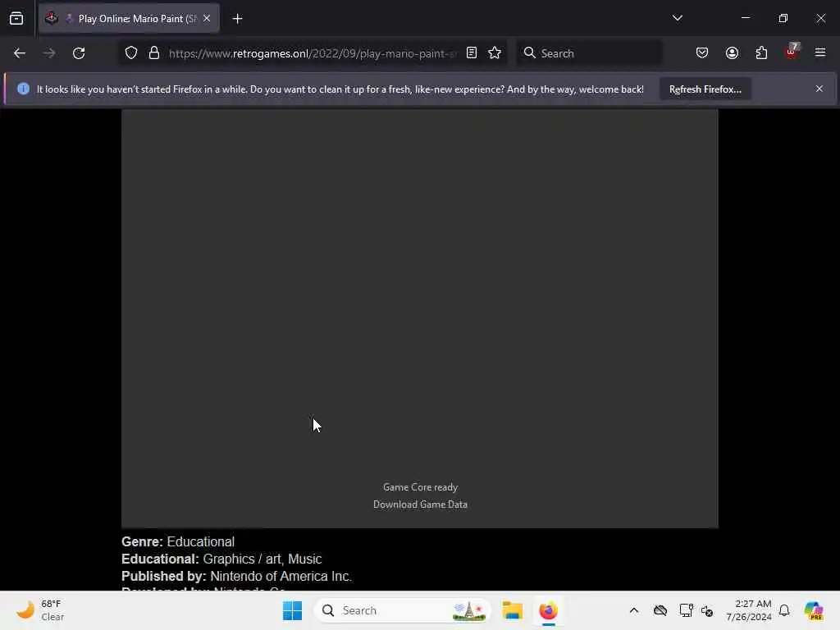Open the Windows Start menu
Viewport: 840px width, 630px height.
pos(293,610)
